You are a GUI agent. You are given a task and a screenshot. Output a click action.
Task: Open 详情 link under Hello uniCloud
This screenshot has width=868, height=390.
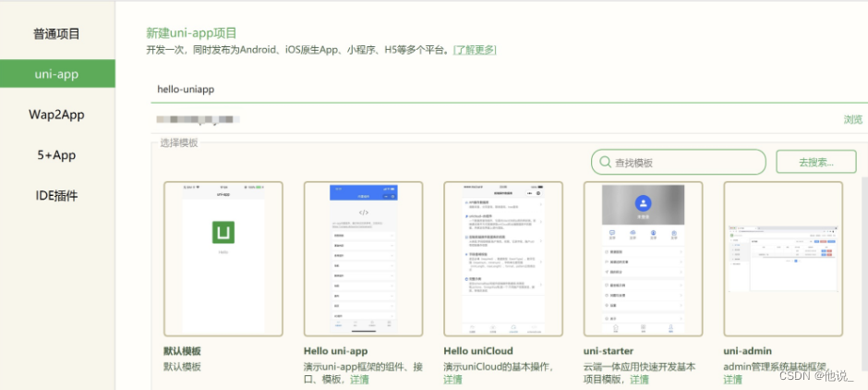coord(452,380)
